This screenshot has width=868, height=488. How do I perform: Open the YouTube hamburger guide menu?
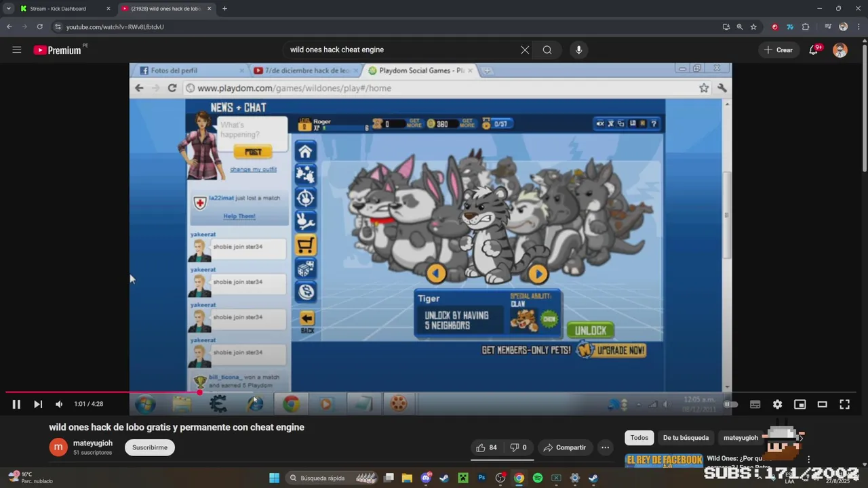(17, 49)
